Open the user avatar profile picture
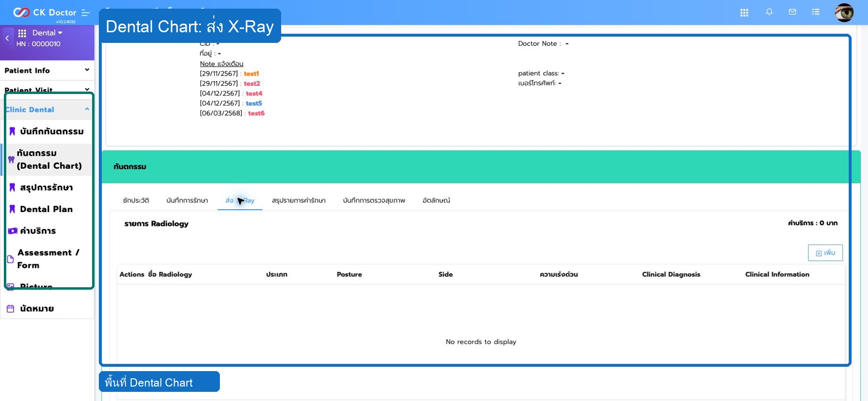 (x=844, y=13)
